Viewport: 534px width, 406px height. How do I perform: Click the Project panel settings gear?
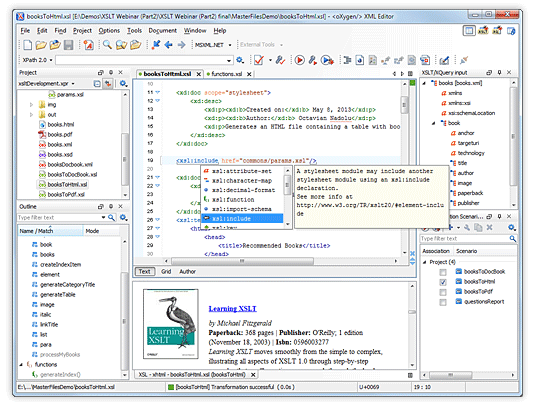pyautogui.click(x=123, y=83)
